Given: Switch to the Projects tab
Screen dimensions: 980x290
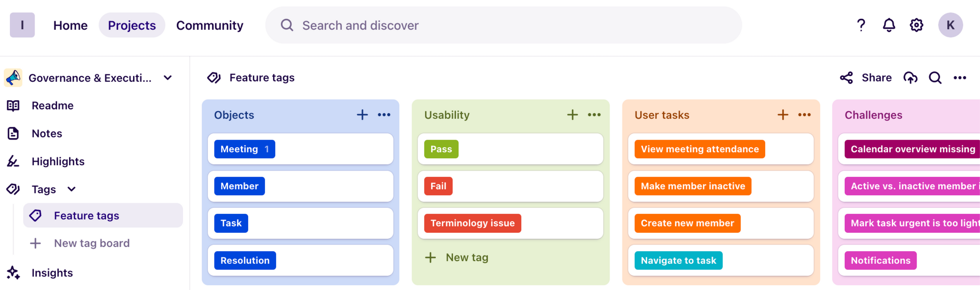Looking at the screenshot, I should [131, 25].
